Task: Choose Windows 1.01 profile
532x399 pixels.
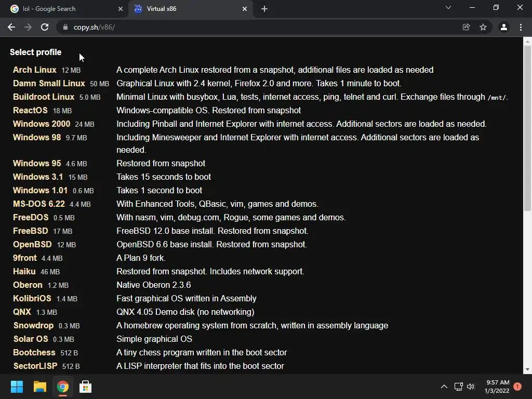Action: pos(40,190)
